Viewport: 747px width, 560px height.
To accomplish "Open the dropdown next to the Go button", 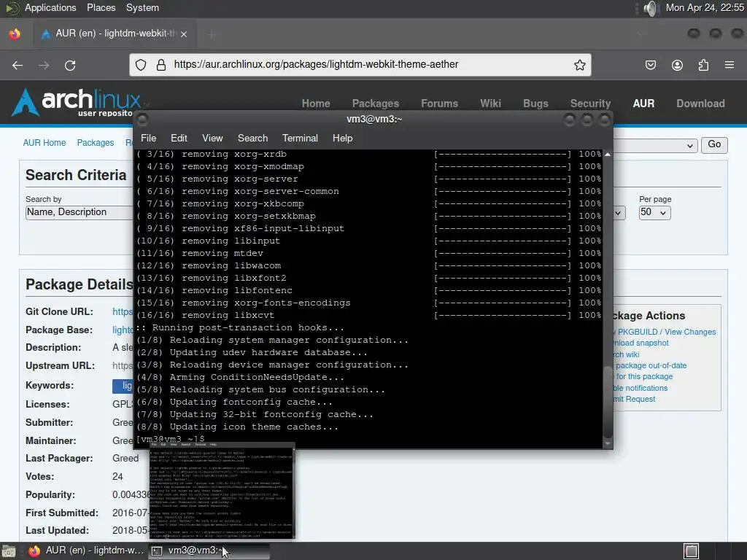I will click(x=656, y=145).
